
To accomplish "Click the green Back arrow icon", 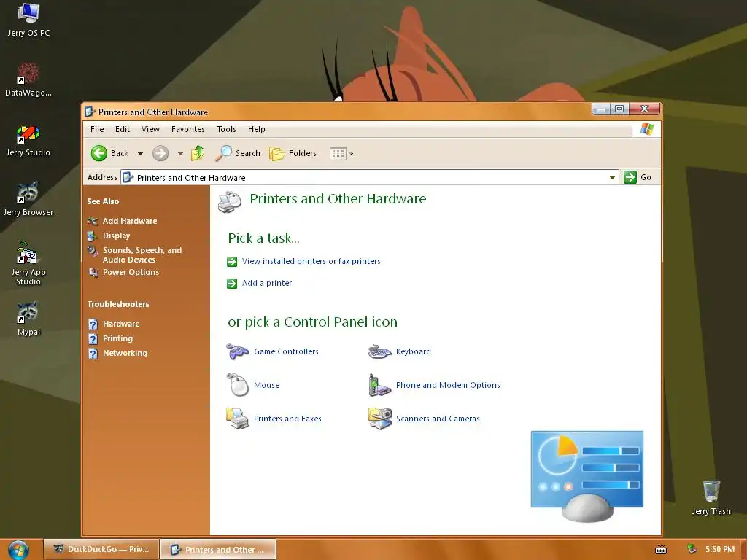I will pyautogui.click(x=99, y=153).
